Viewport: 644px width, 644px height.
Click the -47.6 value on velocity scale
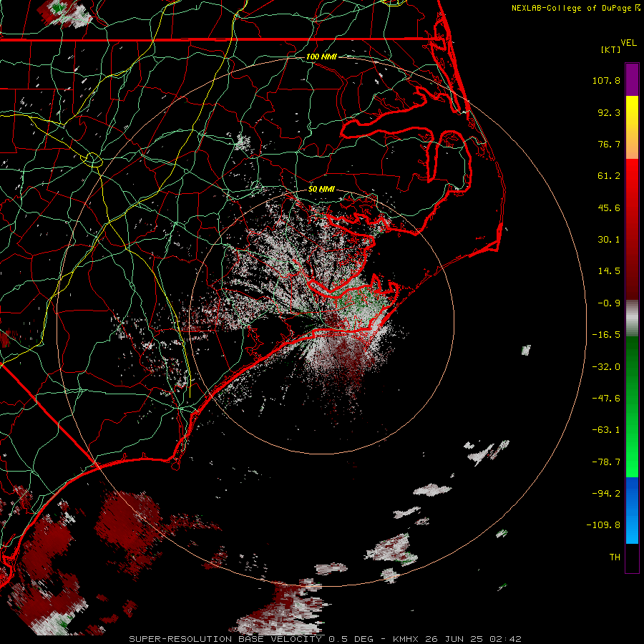(606, 399)
